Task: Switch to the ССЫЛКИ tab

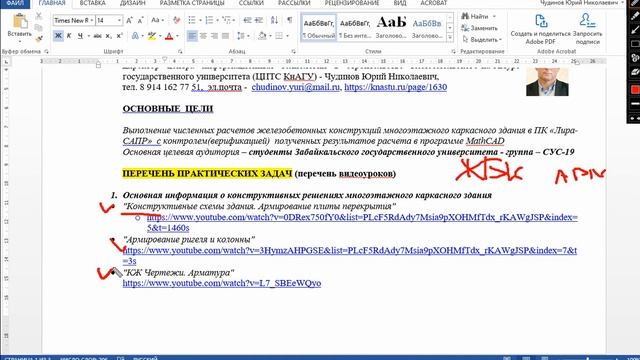Action: (x=251, y=3)
